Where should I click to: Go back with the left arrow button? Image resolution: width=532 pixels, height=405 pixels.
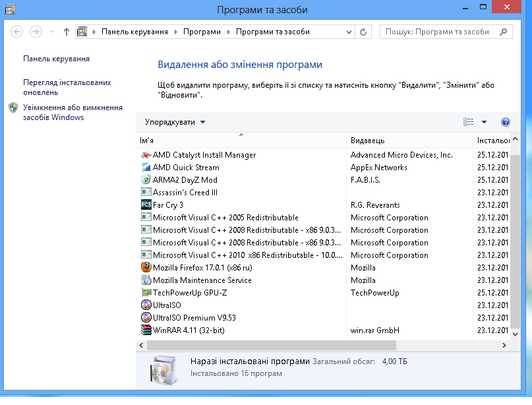tap(16, 32)
